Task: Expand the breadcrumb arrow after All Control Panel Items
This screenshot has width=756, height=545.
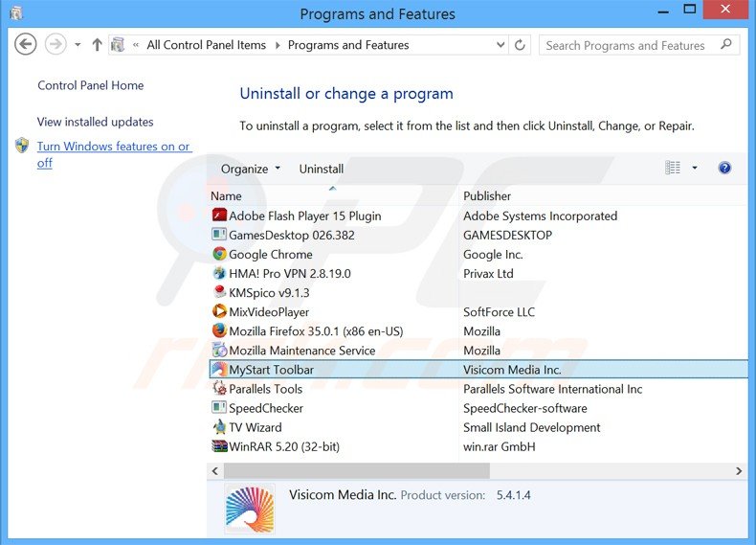Action: [x=278, y=45]
